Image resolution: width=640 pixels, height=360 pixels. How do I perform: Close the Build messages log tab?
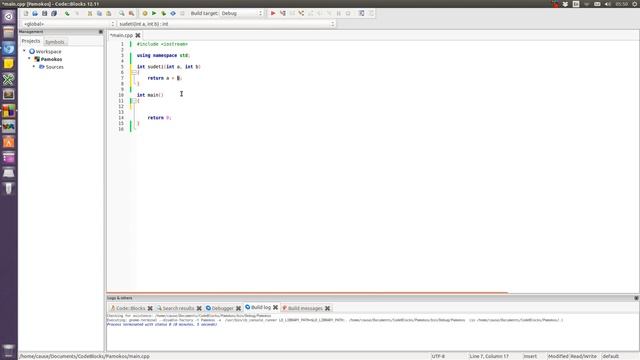point(327,308)
